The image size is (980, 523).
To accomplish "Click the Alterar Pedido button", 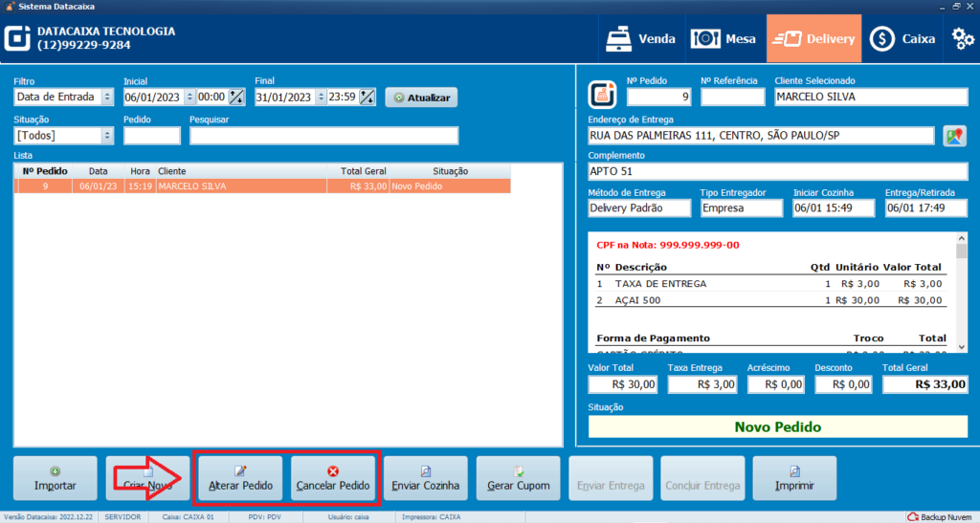I will click(x=240, y=478).
